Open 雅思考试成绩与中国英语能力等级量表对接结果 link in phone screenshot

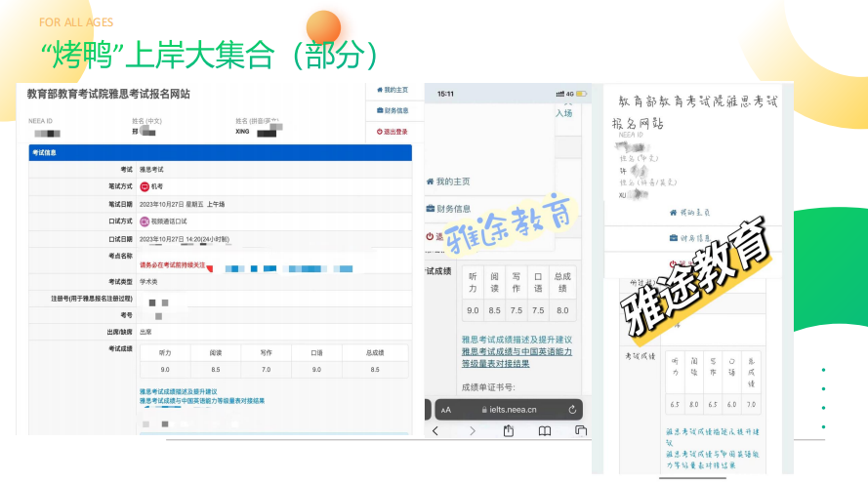(517, 357)
